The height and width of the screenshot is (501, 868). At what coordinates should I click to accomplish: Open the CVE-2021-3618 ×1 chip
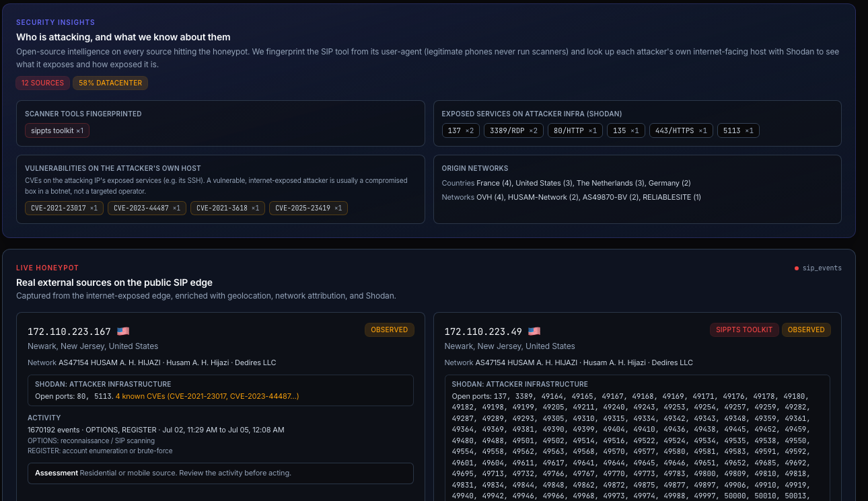pos(227,208)
